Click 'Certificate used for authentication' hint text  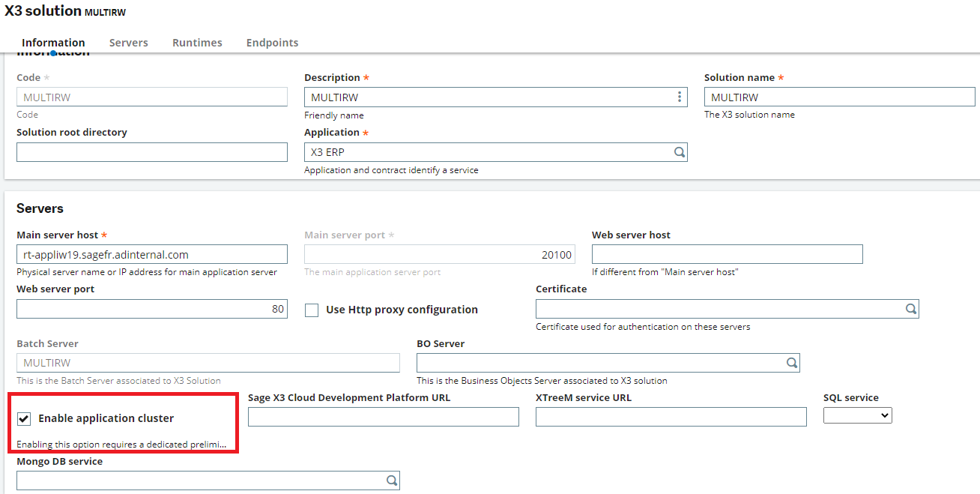pos(643,327)
